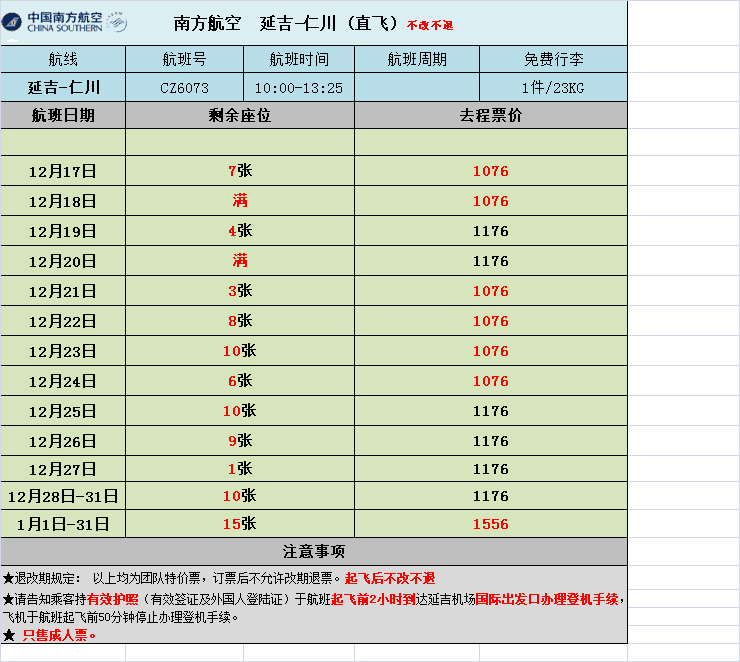Select the 航班周期 header cell

pos(417,59)
